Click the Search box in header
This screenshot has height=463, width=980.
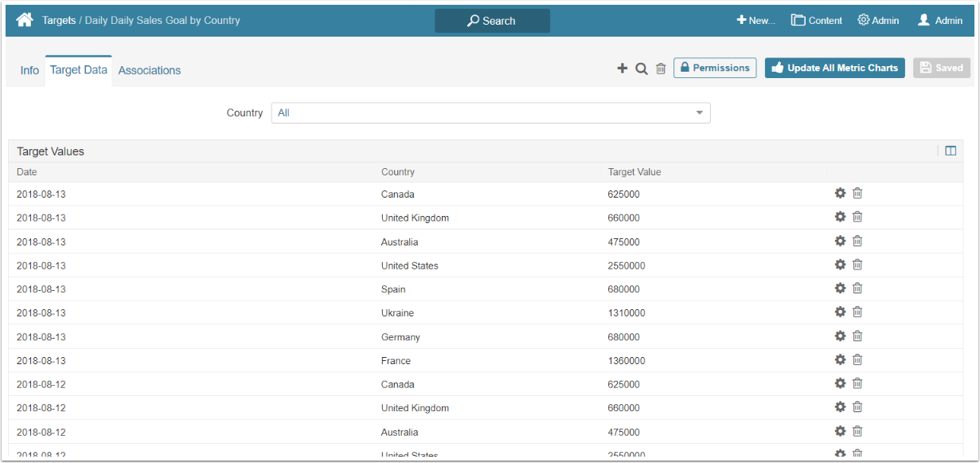coord(492,21)
